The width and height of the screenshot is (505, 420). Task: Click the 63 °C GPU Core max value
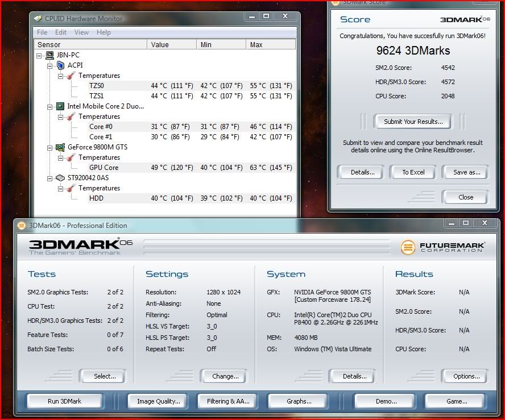coord(271,167)
